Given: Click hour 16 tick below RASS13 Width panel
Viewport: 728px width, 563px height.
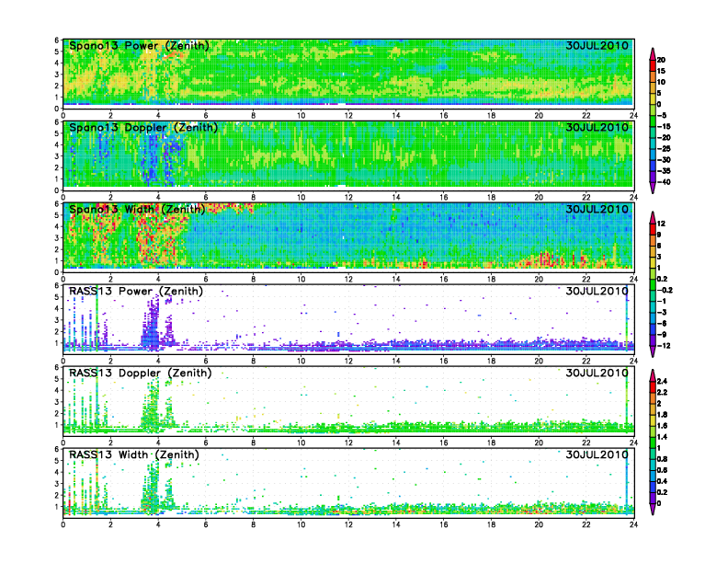Looking at the screenshot, I should coord(443,524).
